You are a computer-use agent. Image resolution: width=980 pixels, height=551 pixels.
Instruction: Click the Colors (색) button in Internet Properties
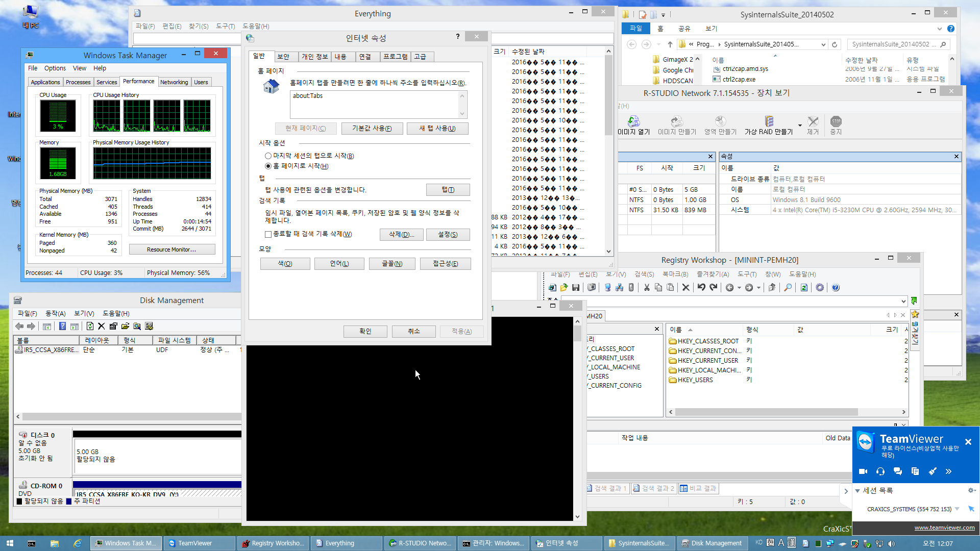click(285, 264)
